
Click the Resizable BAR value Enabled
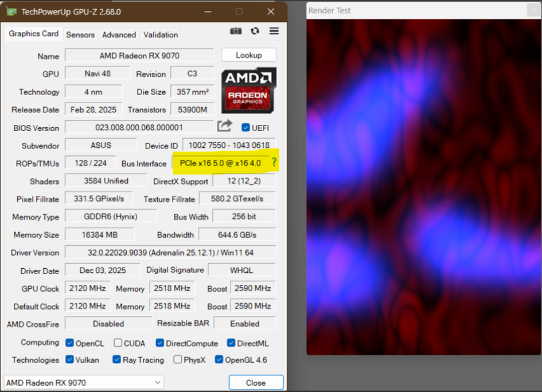coord(245,324)
